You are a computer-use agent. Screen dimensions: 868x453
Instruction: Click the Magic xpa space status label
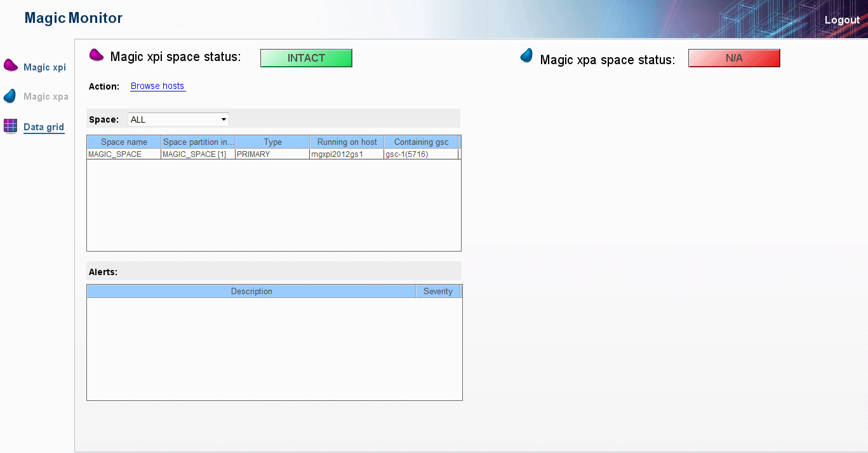click(607, 60)
